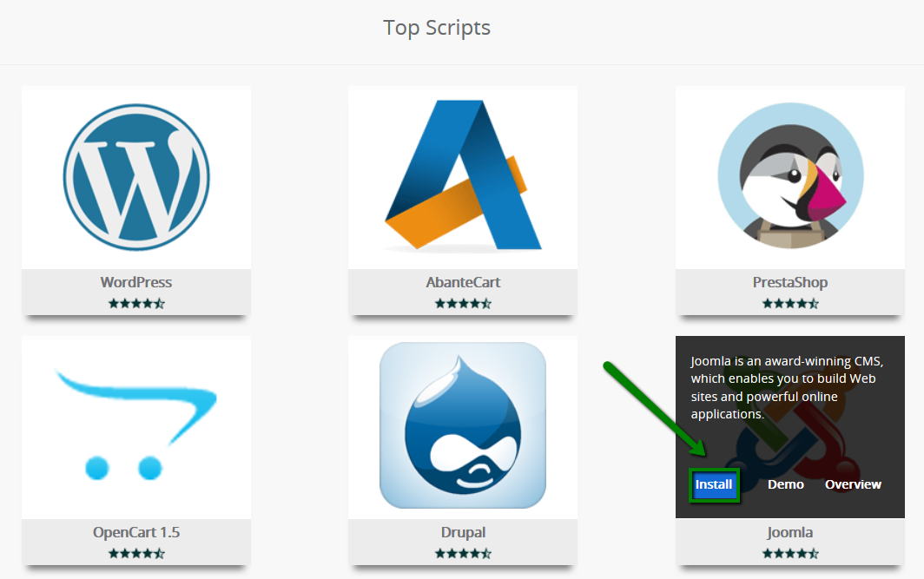Install the Joomla script
This screenshot has width=924, height=579.
point(714,484)
